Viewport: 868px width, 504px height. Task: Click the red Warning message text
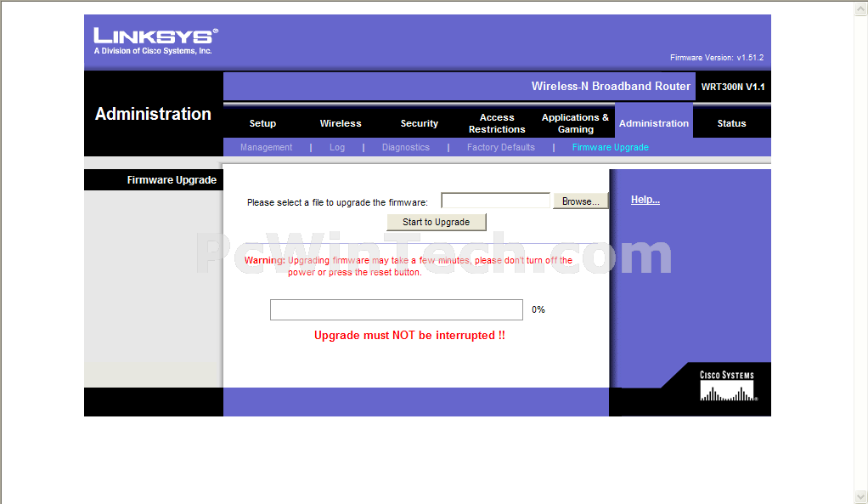click(409, 266)
